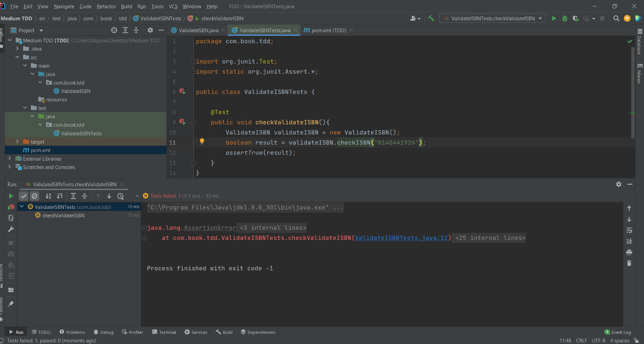Open Search Everywhere magnifier icon
The width and height of the screenshot is (644, 344).
click(x=616, y=18)
